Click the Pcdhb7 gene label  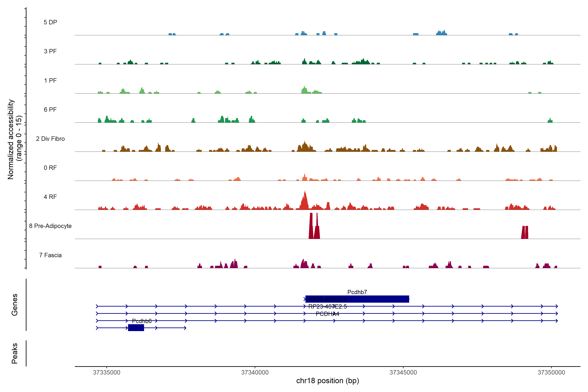pyautogui.click(x=357, y=292)
